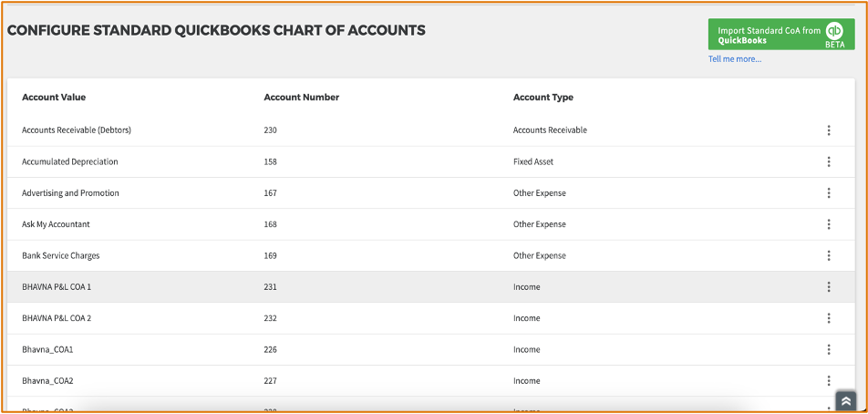Select the Ask My Accountant account name
This screenshot has height=414, width=868.
(56, 224)
